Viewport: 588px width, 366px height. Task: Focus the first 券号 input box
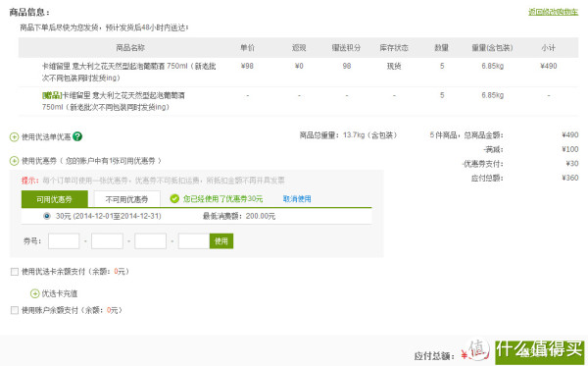64,241
